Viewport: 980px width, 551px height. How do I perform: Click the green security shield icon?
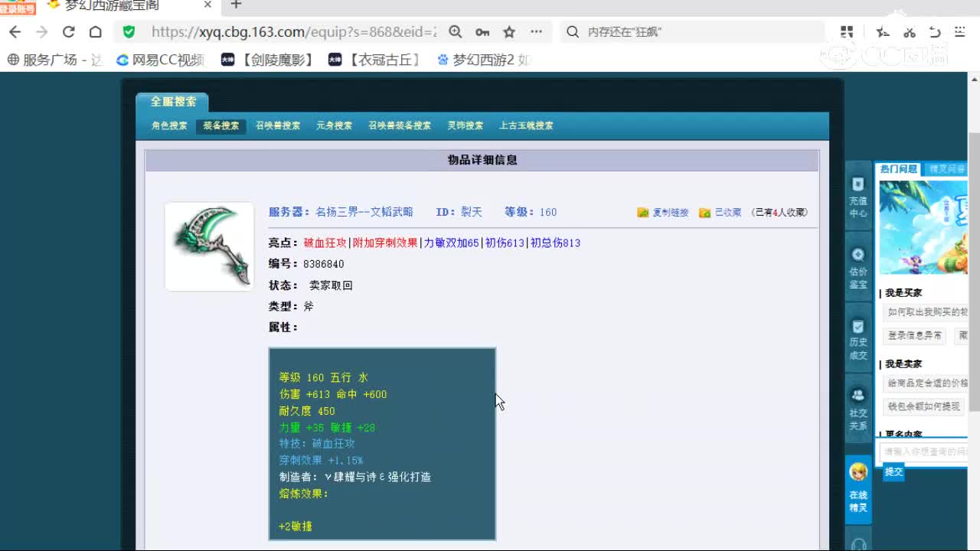129,32
